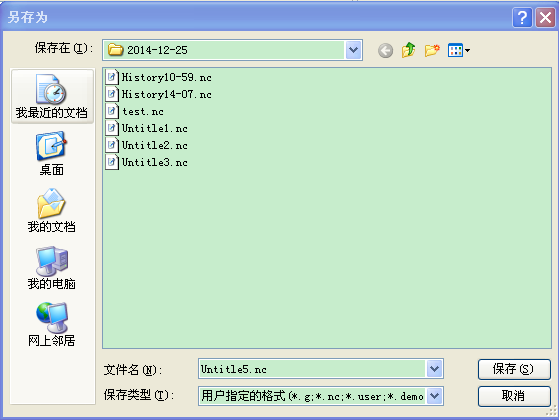
Task: Select file name History14-07.nc
Action: point(166,94)
